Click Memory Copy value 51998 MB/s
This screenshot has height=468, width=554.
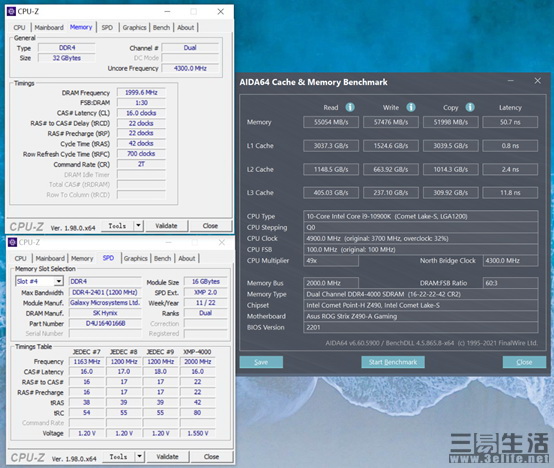click(x=450, y=122)
